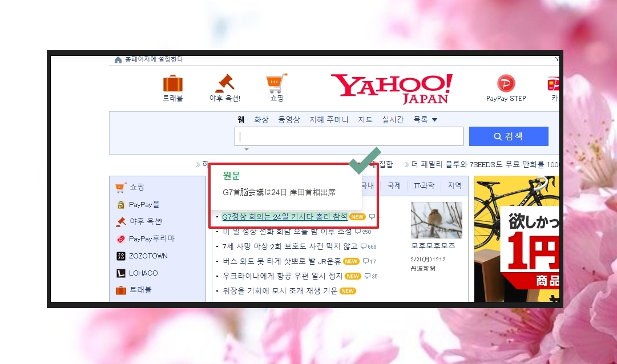The width and height of the screenshot is (617, 364).
Task: Open the 버스 와도 못 타게 삿뽀로 headline
Action: point(282,261)
